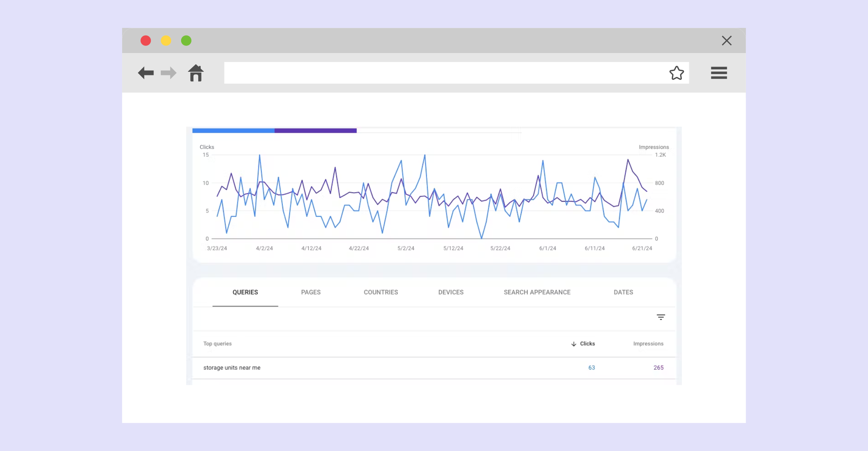
Task: Toggle the purple Impressions metric bar
Action: 316,131
